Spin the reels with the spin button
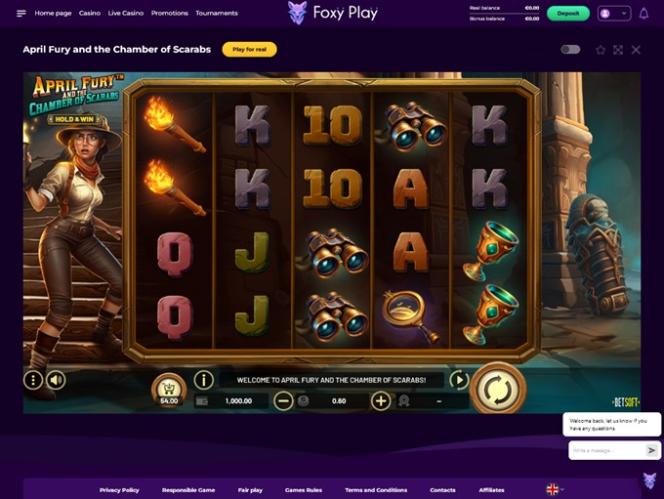 tap(498, 389)
